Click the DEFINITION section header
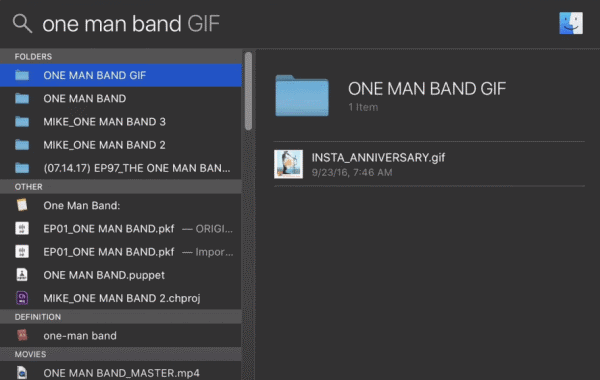600x380 pixels. pos(121,316)
